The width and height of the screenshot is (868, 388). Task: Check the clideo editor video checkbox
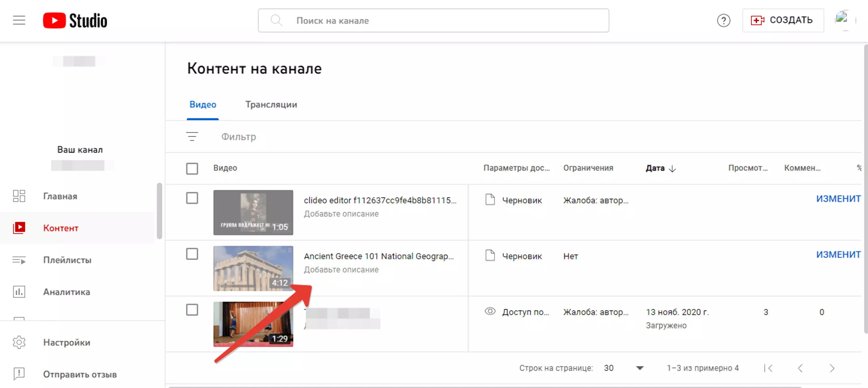coord(192,198)
